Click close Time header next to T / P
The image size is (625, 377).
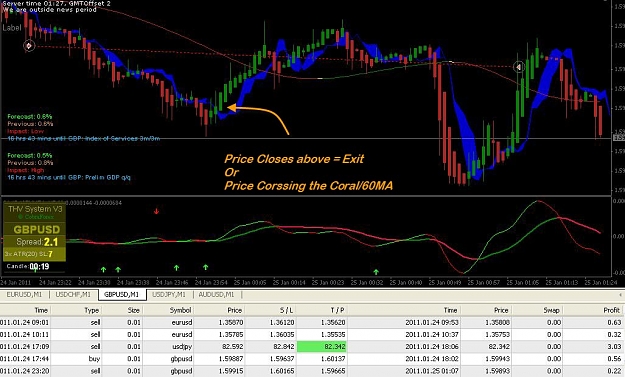[450, 310]
